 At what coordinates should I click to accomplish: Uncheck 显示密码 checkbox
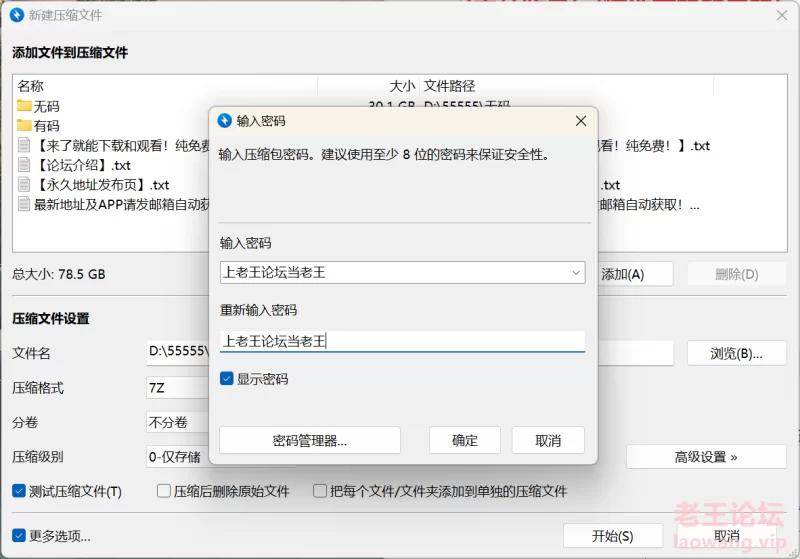tap(227, 378)
